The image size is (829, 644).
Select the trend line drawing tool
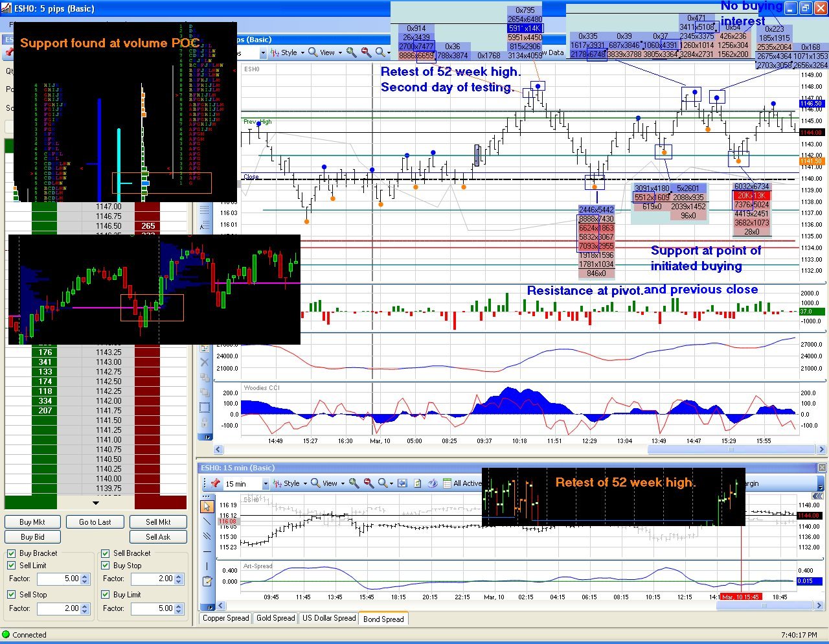pyautogui.click(x=207, y=521)
